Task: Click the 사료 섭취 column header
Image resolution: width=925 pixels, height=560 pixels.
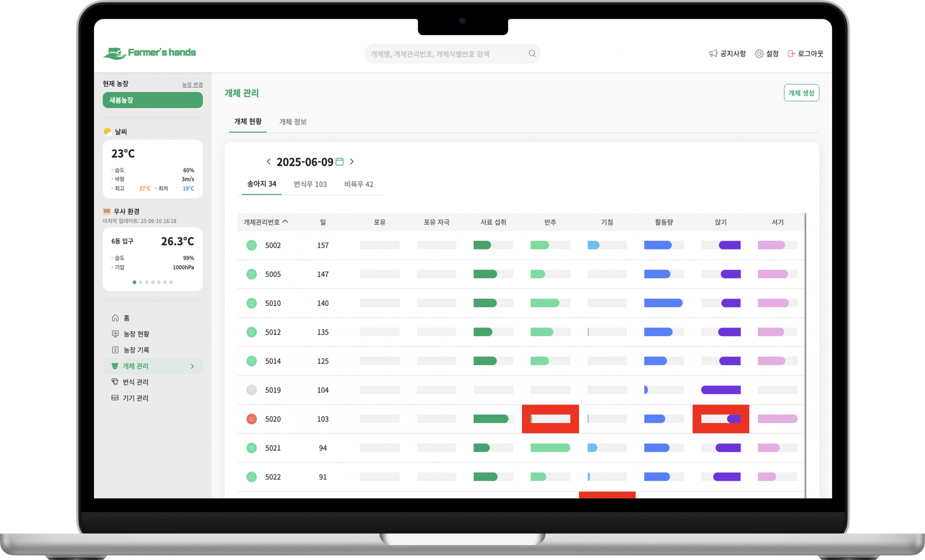Action: coord(493,222)
